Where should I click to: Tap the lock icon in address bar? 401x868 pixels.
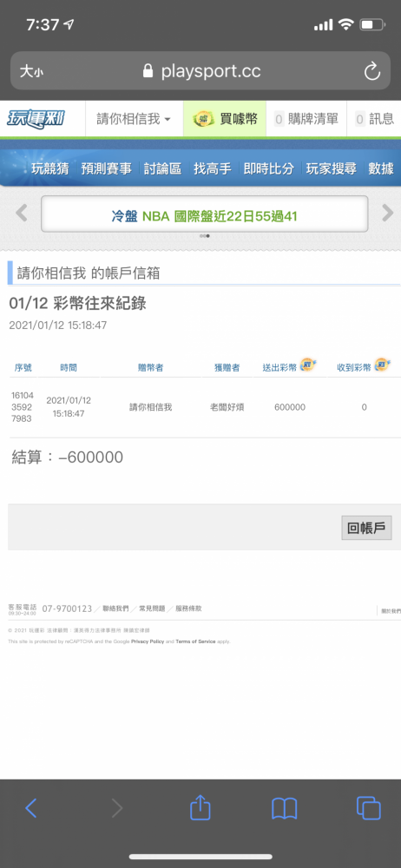[148, 71]
